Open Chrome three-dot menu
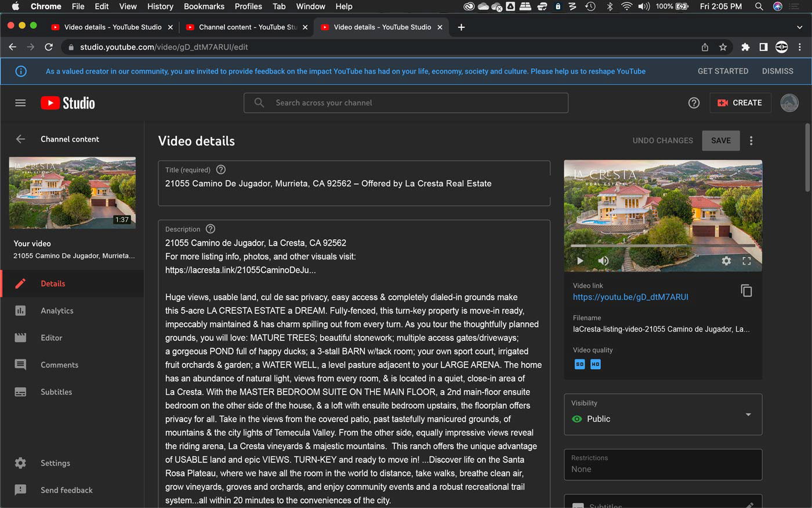 (x=800, y=47)
